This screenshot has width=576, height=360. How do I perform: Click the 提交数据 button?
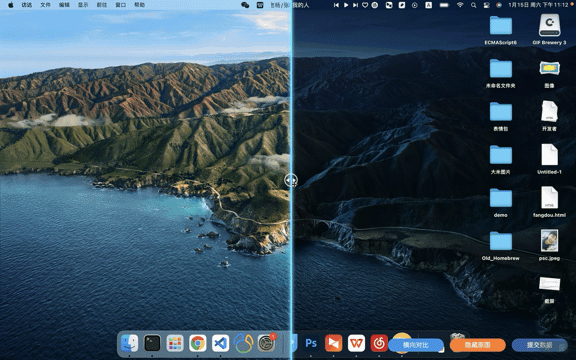point(540,345)
